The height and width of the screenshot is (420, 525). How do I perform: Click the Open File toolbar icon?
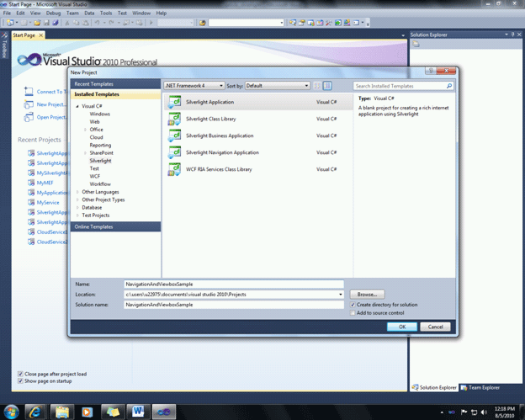pyautogui.click(x=37, y=23)
